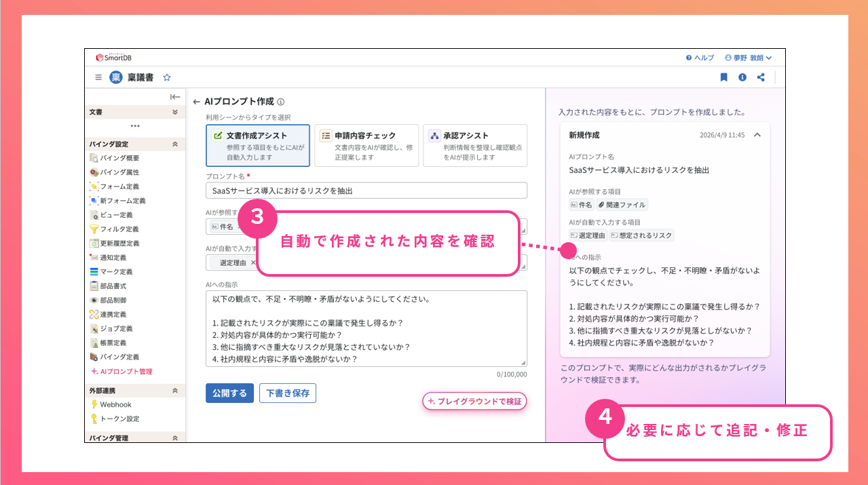868x485 pixels.
Task: Open 新フォーム定義 in sidebar
Action: tap(117, 201)
